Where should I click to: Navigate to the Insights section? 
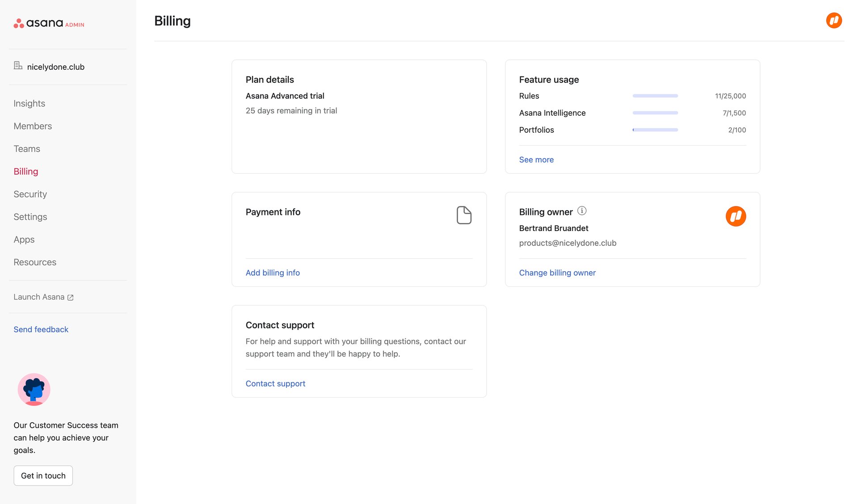[x=29, y=103]
